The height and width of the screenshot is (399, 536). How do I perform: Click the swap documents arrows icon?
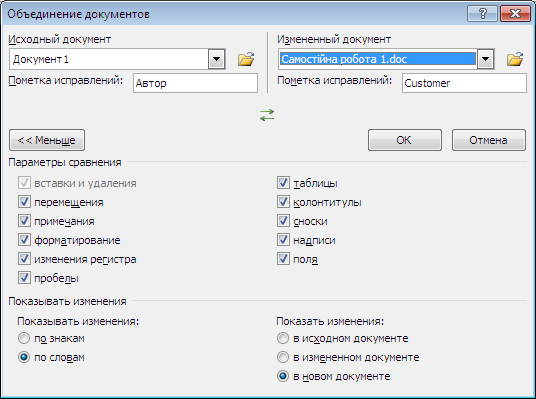pos(267,115)
